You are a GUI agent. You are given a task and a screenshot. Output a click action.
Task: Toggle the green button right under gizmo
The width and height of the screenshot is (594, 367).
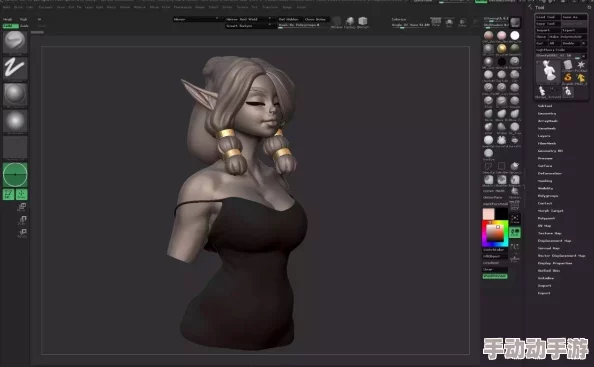(22, 195)
